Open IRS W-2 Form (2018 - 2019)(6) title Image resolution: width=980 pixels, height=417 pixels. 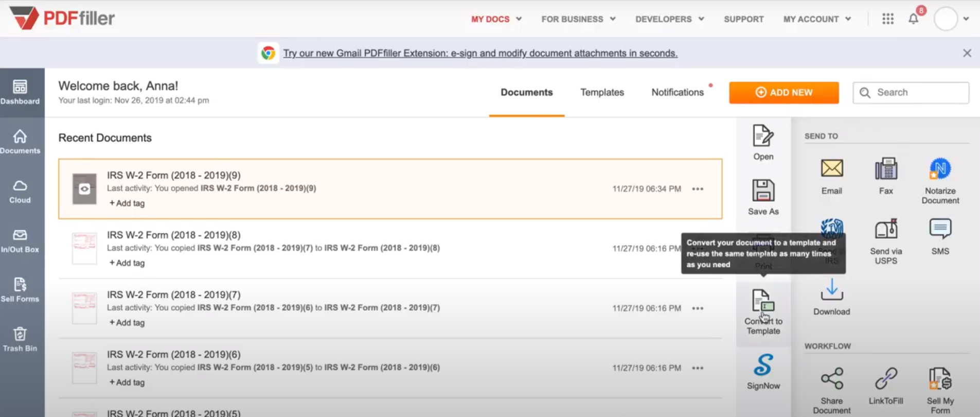tap(173, 355)
